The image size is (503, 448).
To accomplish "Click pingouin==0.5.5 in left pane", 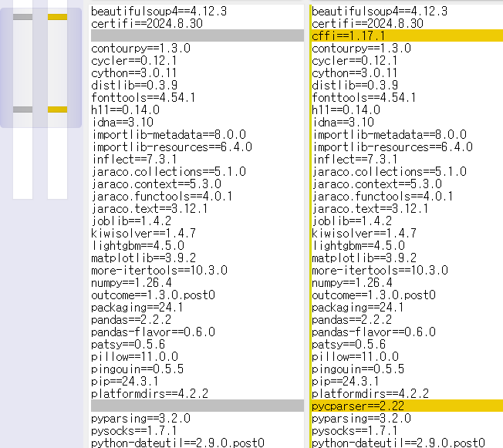I will tap(137, 369).
